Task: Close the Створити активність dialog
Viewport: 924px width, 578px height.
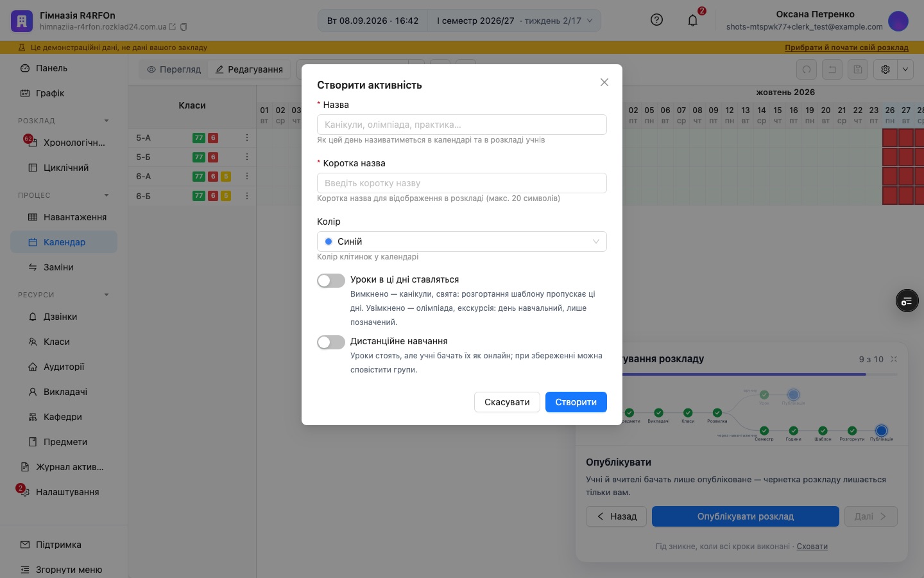Action: pyautogui.click(x=604, y=82)
